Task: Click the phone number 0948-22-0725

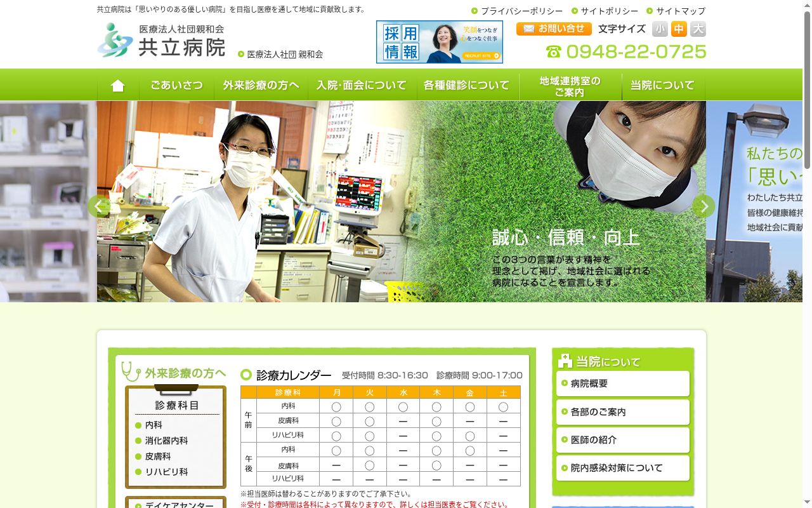Action: click(626, 51)
